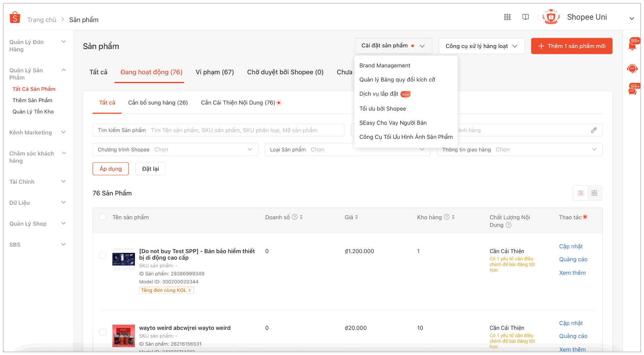This screenshot has height=355, width=644.
Task: Switch to grid view icon
Action: pyautogui.click(x=594, y=193)
